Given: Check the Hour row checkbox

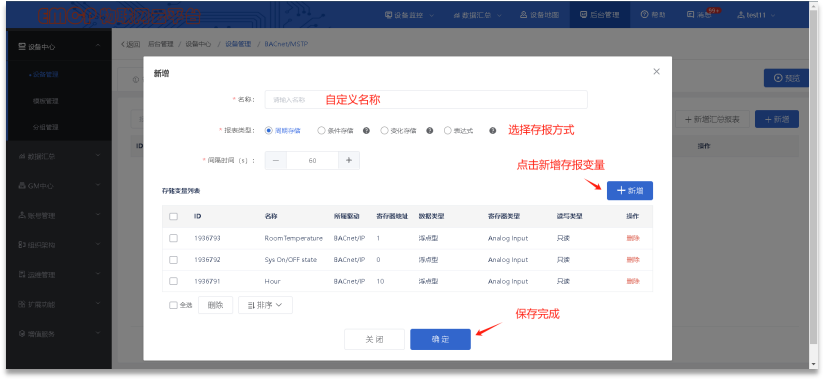Looking at the screenshot, I should [173, 281].
